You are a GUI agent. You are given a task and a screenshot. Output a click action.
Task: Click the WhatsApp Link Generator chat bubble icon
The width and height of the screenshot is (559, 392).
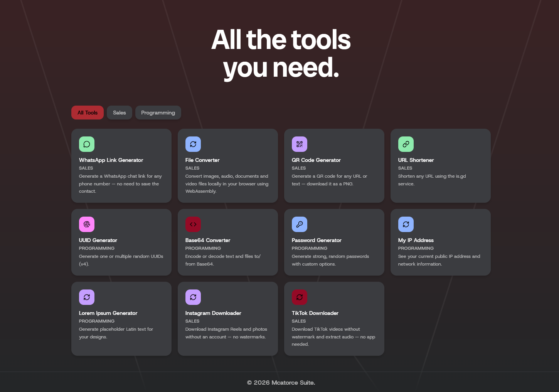87,144
